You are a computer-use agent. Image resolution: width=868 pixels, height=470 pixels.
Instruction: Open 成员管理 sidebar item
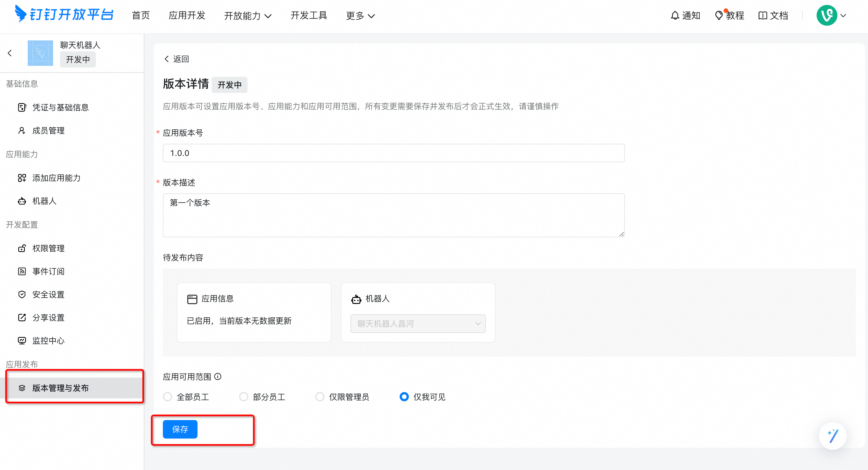pos(72,131)
